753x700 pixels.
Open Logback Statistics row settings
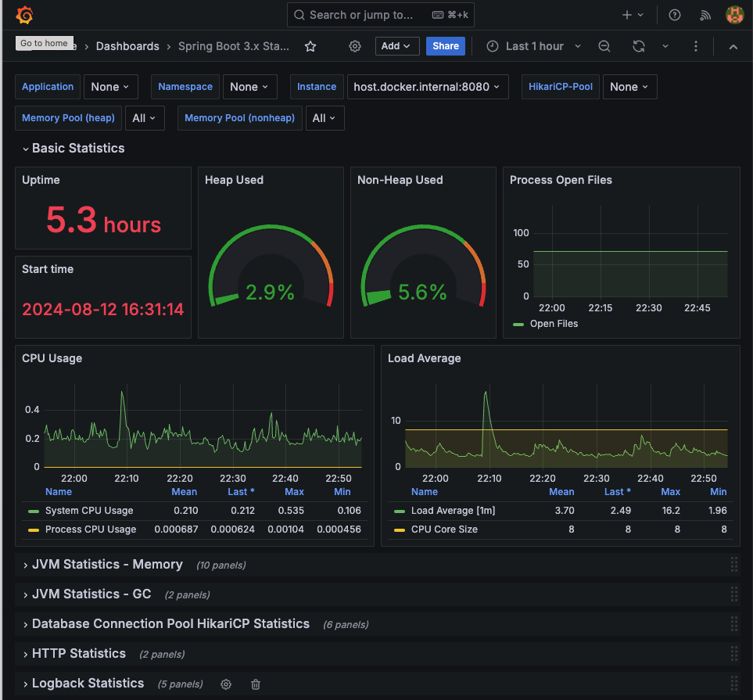tap(226, 684)
